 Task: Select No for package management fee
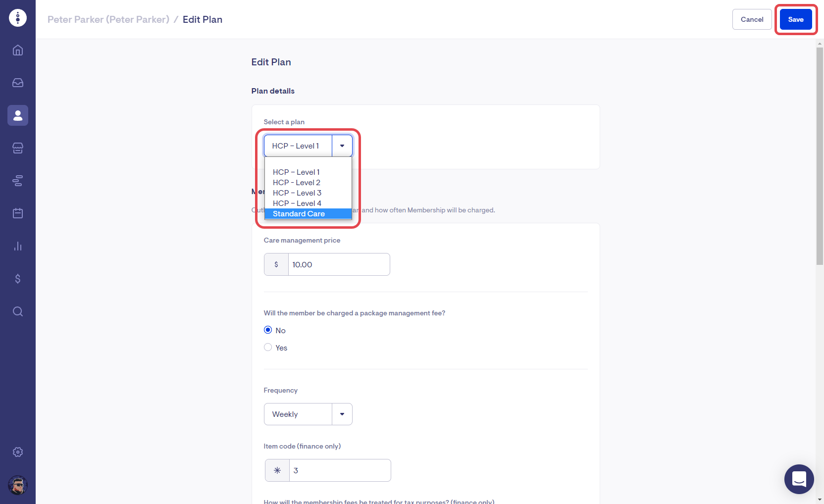click(268, 330)
